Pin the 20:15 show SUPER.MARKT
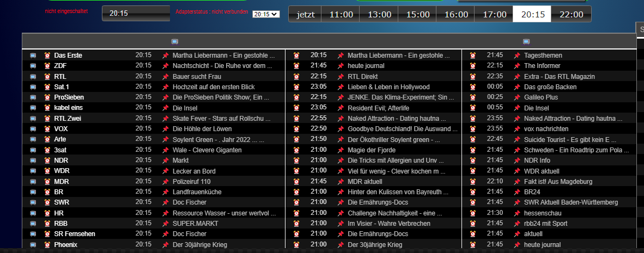 (x=166, y=224)
